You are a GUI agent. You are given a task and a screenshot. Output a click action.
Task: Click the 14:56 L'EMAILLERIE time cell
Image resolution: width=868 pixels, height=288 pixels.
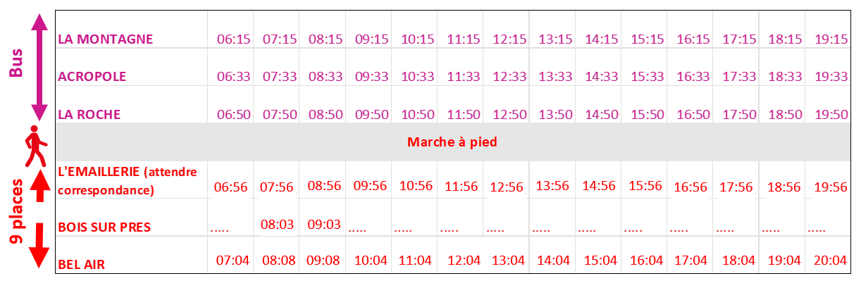click(600, 186)
